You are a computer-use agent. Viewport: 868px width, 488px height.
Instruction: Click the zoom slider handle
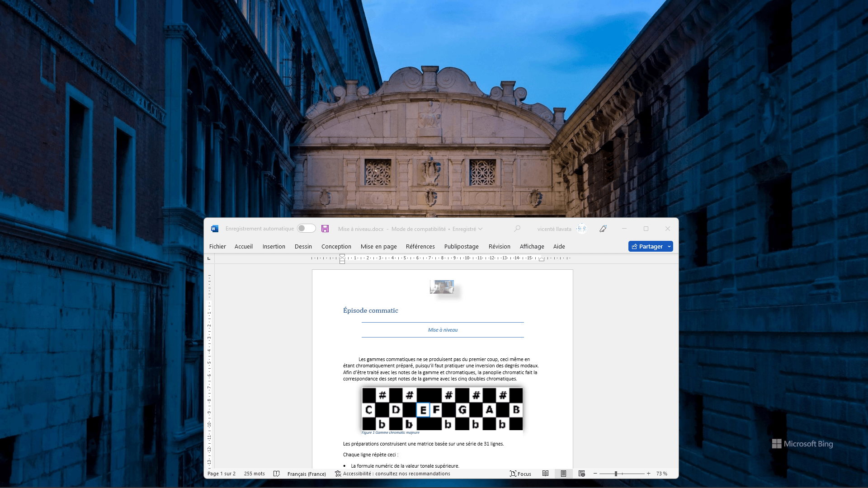[616, 474]
